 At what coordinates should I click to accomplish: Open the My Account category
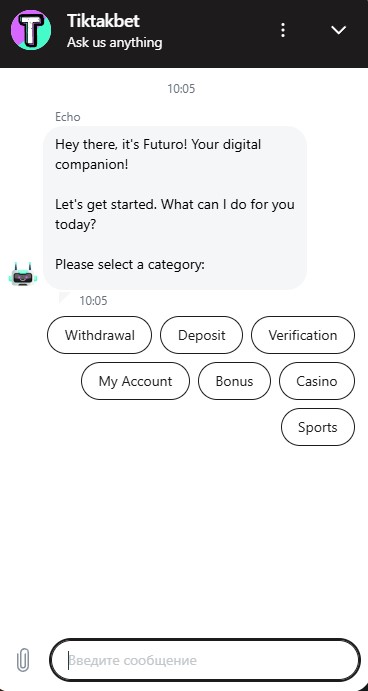pyautogui.click(x=135, y=381)
